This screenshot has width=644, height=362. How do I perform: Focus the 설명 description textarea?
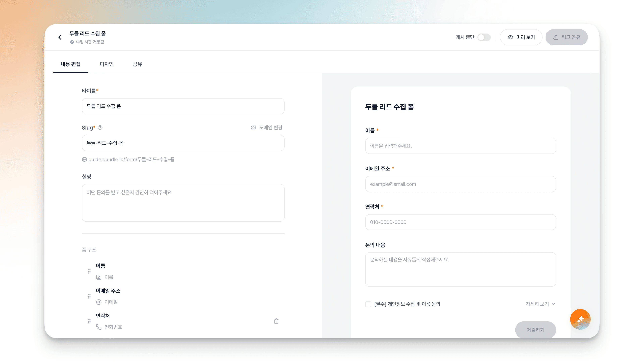click(x=183, y=203)
